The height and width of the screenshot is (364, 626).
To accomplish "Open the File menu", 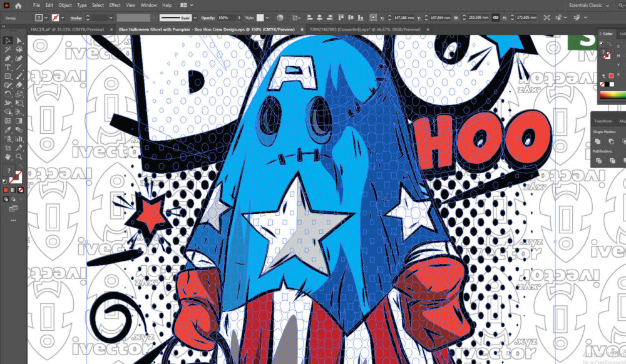I will 36,6.
